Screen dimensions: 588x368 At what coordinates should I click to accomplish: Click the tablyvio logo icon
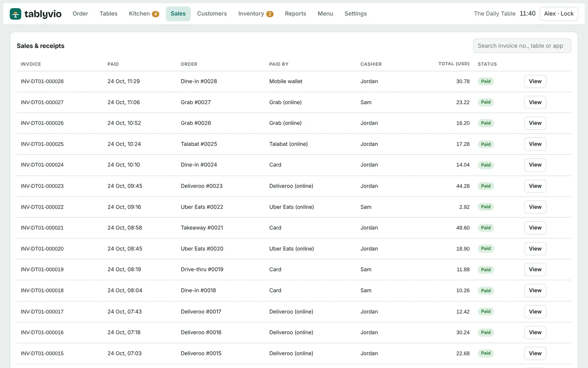[15, 14]
